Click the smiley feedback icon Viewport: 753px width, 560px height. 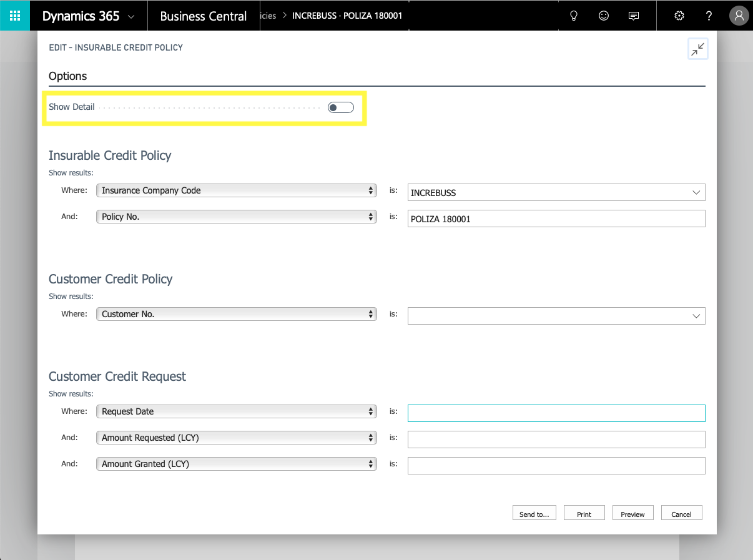pyautogui.click(x=604, y=16)
